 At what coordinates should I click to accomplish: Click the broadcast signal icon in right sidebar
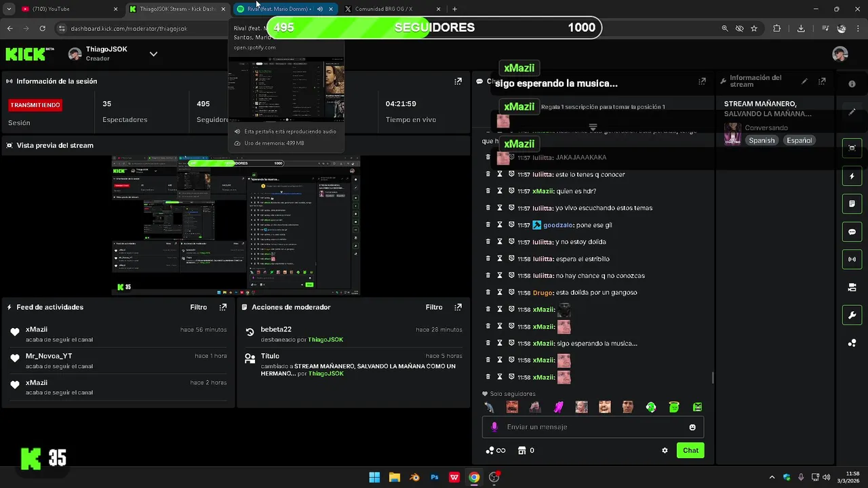click(x=852, y=259)
